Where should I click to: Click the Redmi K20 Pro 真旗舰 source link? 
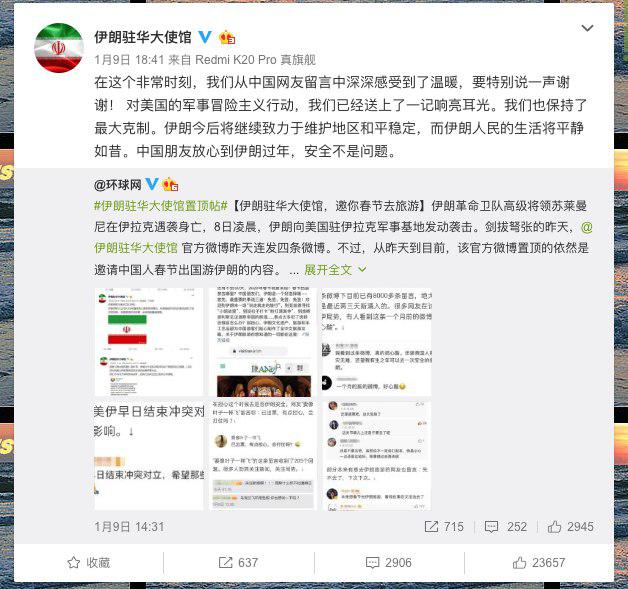(x=256, y=60)
